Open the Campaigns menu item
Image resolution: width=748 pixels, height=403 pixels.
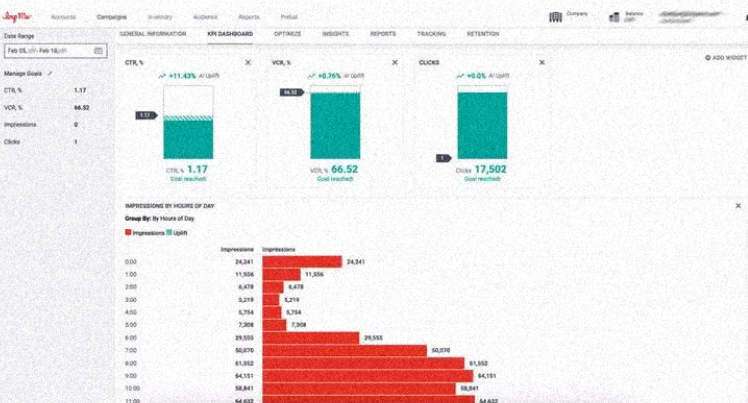pos(112,18)
